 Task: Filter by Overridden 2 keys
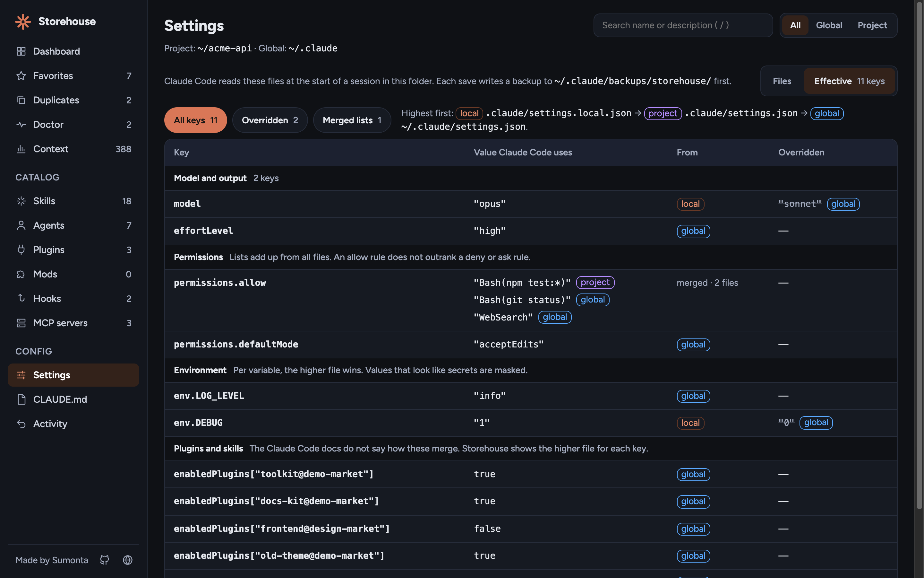tap(269, 120)
